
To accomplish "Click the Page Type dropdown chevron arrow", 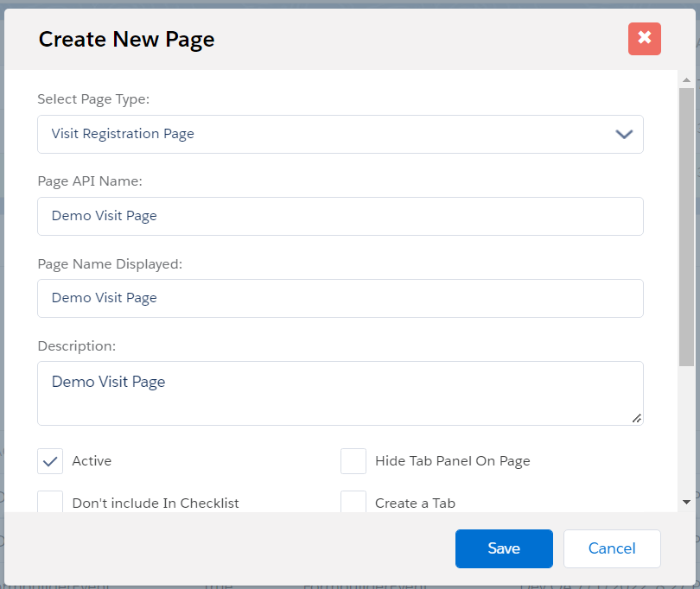I will pos(624,134).
